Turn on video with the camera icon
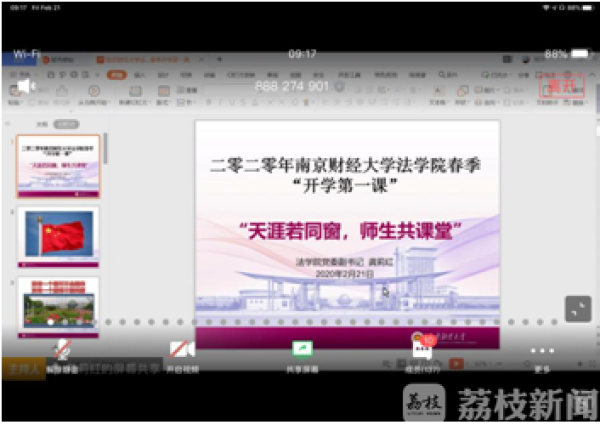This screenshot has height=425, width=600. coord(182,351)
